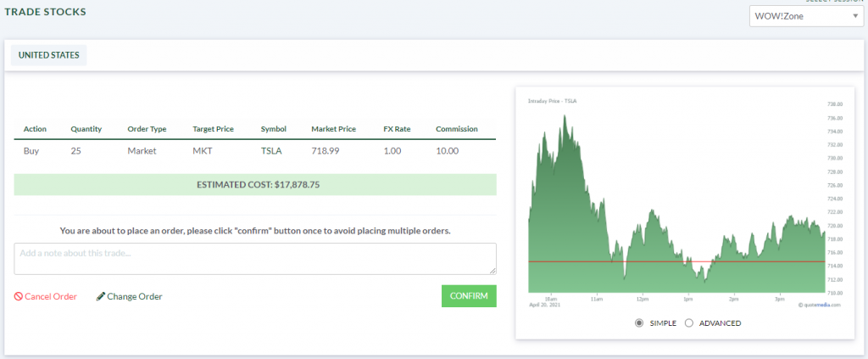
Task: Click the quotemedia.com link on the chart
Action: tap(820, 305)
